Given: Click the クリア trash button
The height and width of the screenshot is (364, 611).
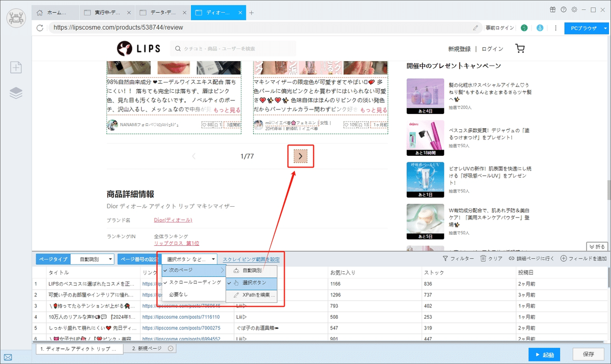Looking at the screenshot, I should coord(491,259).
